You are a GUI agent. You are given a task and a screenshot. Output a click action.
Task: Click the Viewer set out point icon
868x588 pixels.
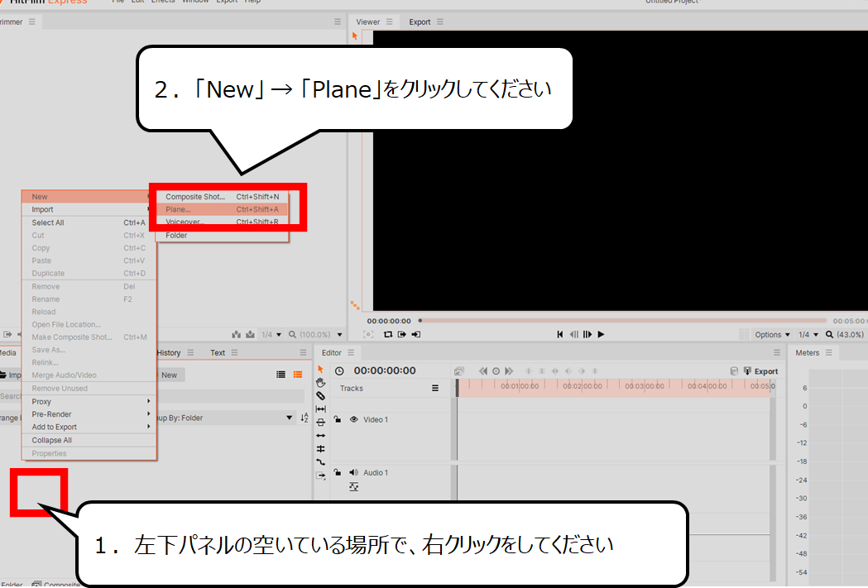pos(415,334)
